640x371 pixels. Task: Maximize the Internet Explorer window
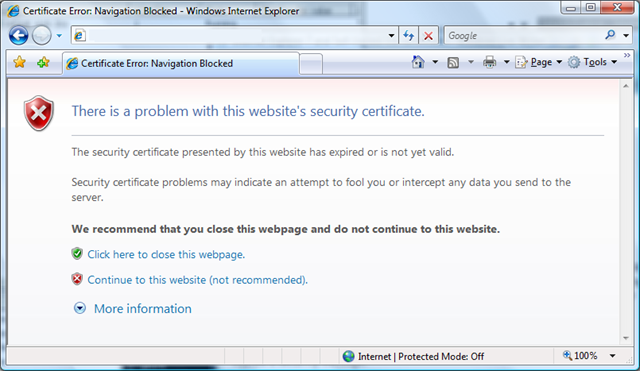pyautogui.click(x=590, y=7)
